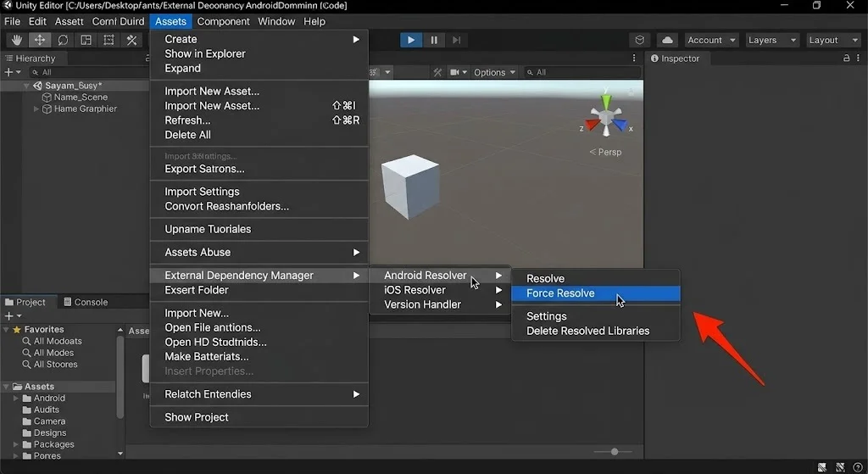Open the cloud services icon
Viewport: 868px width, 474px height.
(x=668, y=40)
